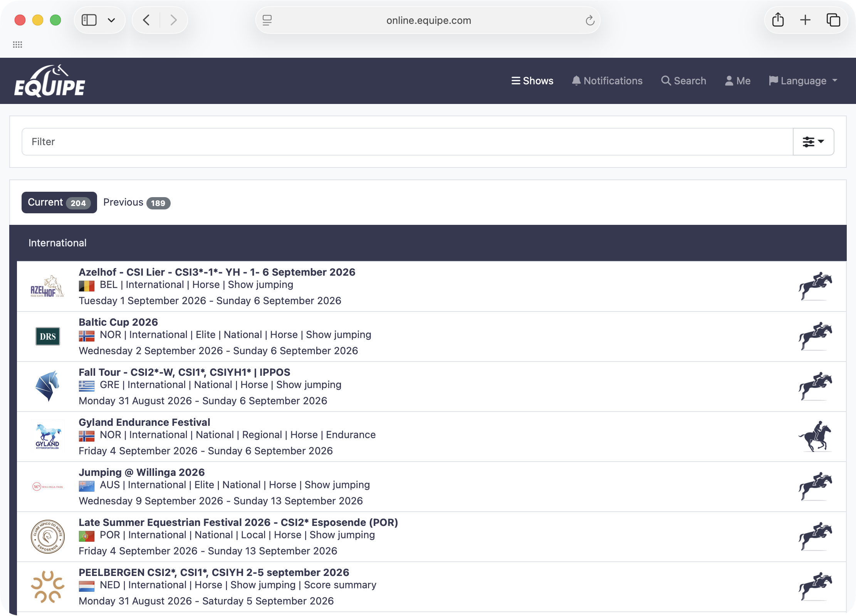Click dates 'Wednesday 9 September 2026 - Sunday 13 September 2026'
This screenshot has width=856, height=616.
(x=221, y=501)
